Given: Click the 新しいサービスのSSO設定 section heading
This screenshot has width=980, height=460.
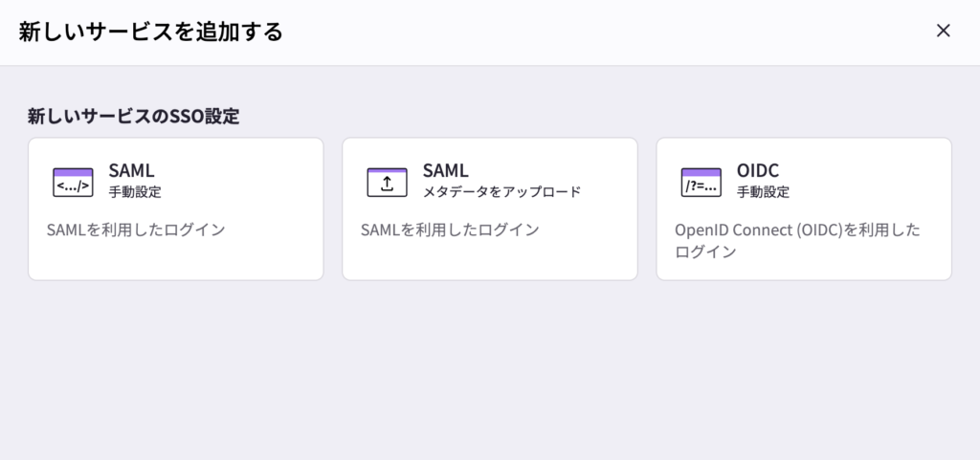Looking at the screenshot, I should (133, 117).
